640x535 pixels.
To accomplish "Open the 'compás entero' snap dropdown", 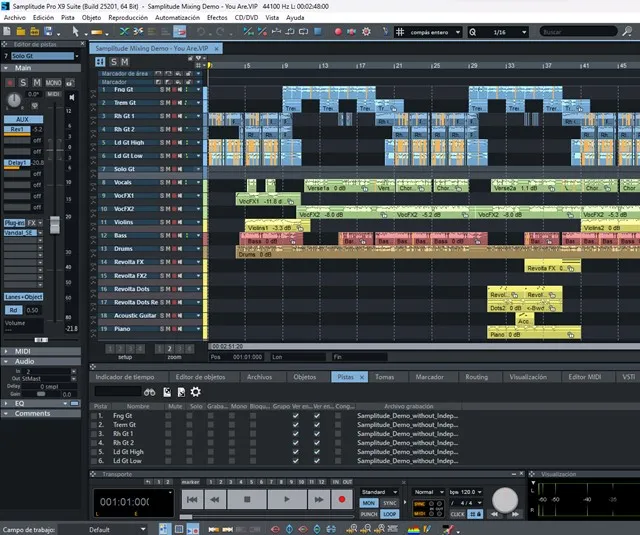I will 442,32.
